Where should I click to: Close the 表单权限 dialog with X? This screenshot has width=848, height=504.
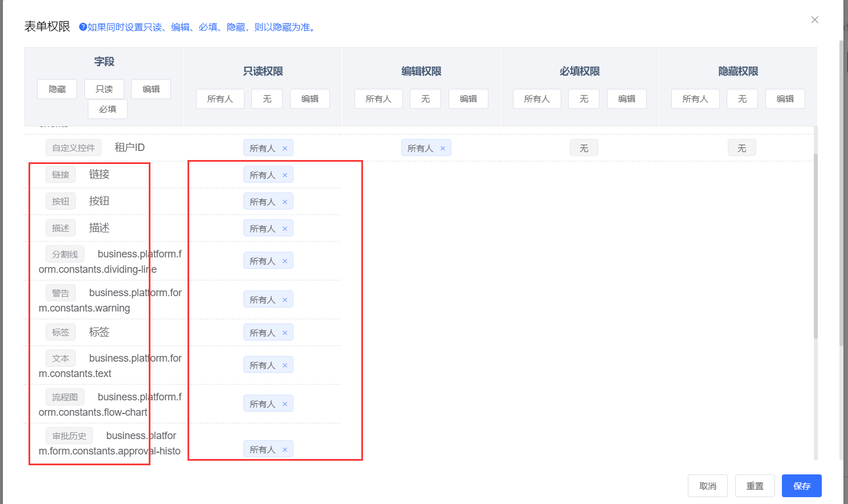pyautogui.click(x=814, y=20)
